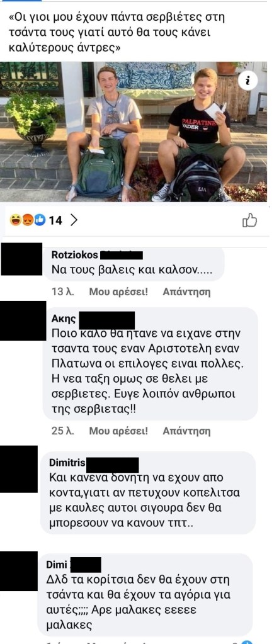Viewport: 279px width, 644px height.
Task: Open the blue like reaction icon
Action: click(40, 220)
